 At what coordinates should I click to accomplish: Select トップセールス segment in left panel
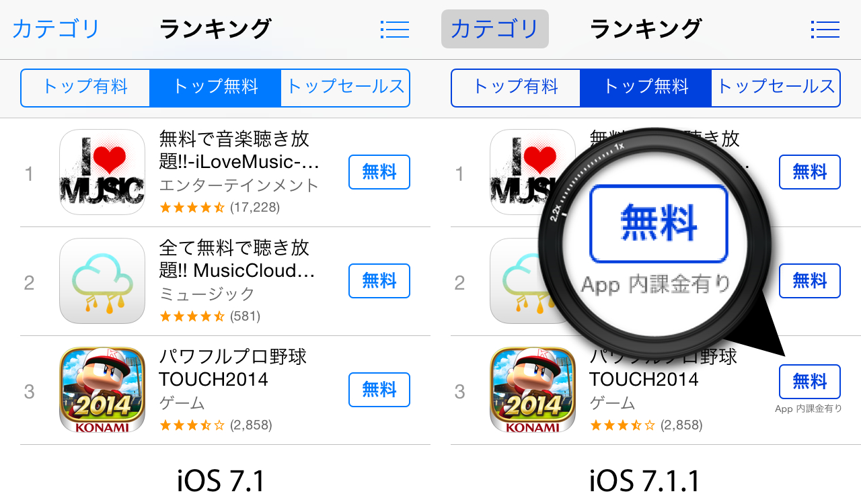coord(345,87)
